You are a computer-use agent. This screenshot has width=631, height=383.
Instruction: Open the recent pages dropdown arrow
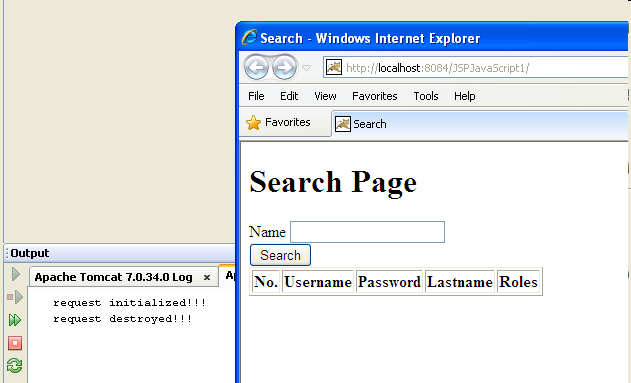(307, 68)
